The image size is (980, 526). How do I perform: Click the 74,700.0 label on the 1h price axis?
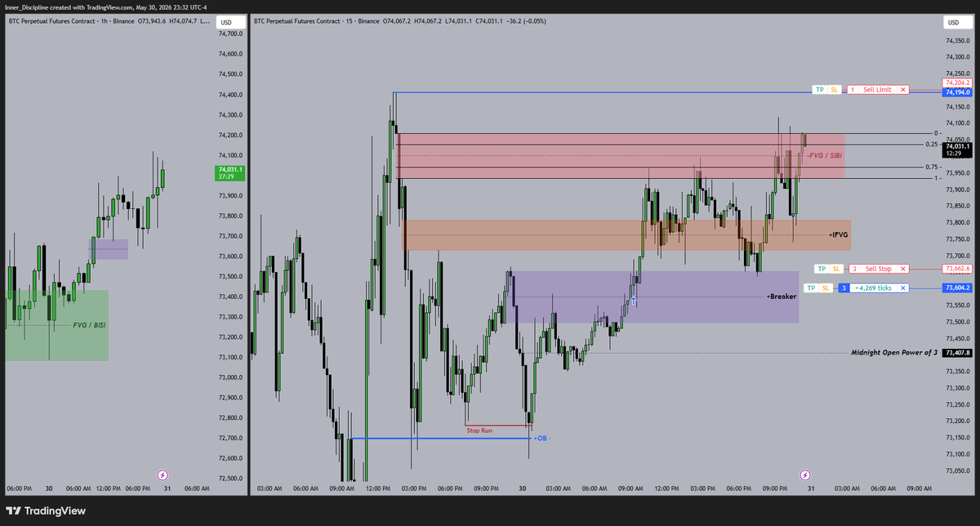230,34
